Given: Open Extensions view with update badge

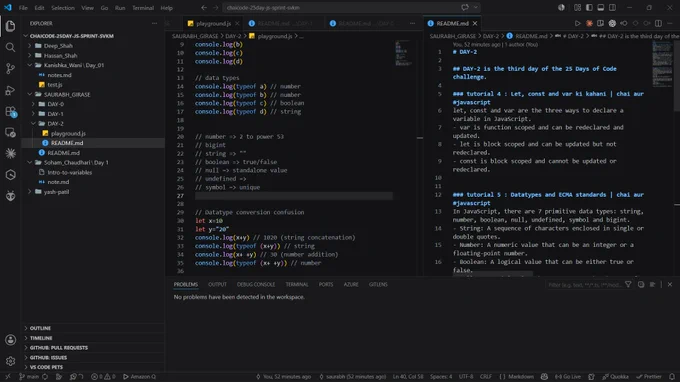Looking at the screenshot, I should [x=10, y=111].
